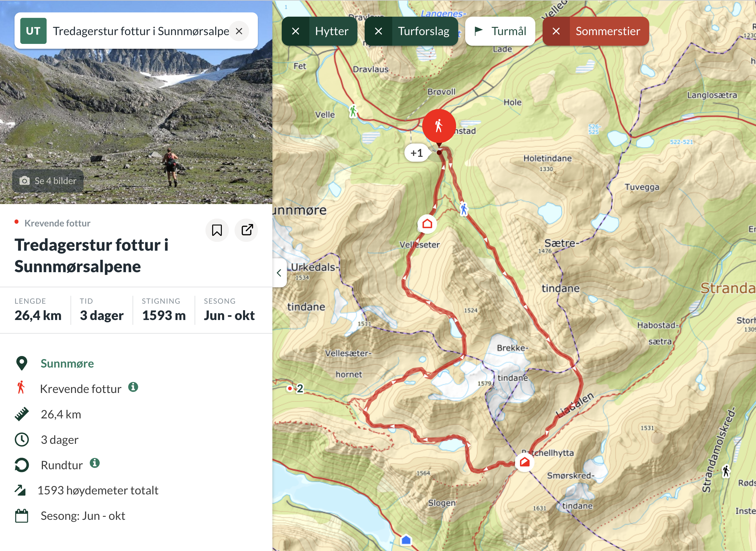Follow the Sunnmøre area link

coord(67,364)
